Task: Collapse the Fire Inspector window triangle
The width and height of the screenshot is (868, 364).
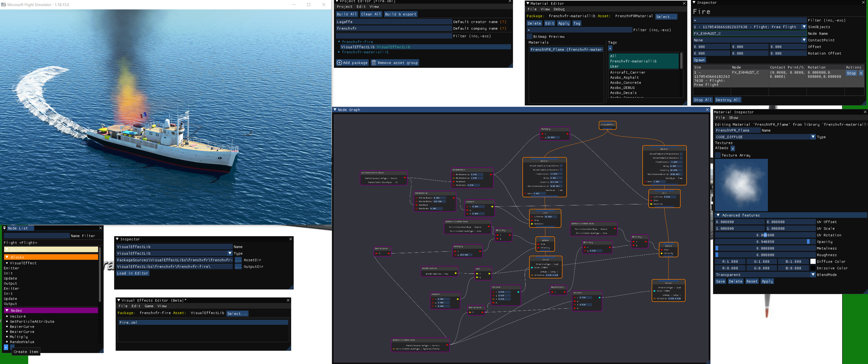Action: point(694,2)
